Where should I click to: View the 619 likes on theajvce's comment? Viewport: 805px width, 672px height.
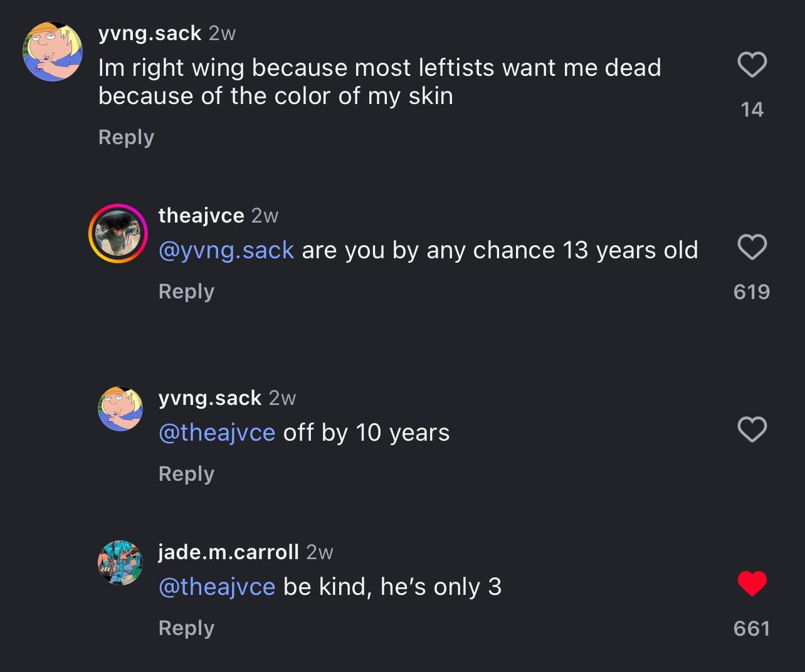tap(752, 292)
